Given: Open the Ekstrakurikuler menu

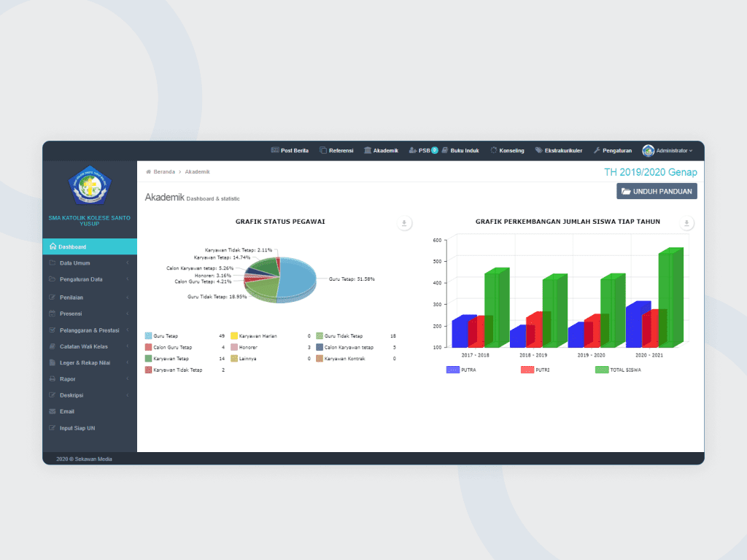Looking at the screenshot, I should pos(559,150).
